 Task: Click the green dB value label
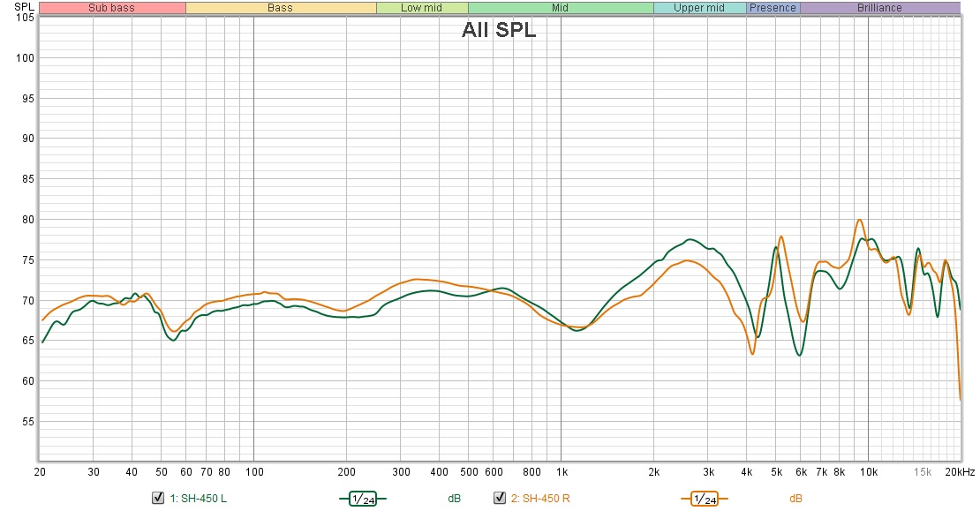(x=455, y=499)
